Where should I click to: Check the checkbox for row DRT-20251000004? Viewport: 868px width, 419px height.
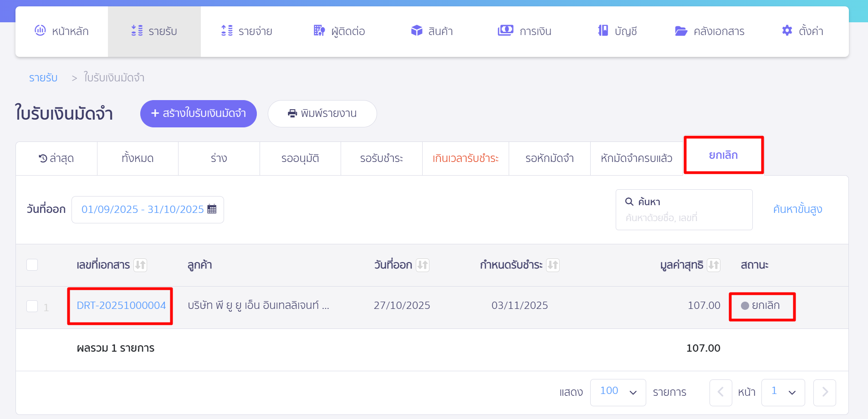32,306
